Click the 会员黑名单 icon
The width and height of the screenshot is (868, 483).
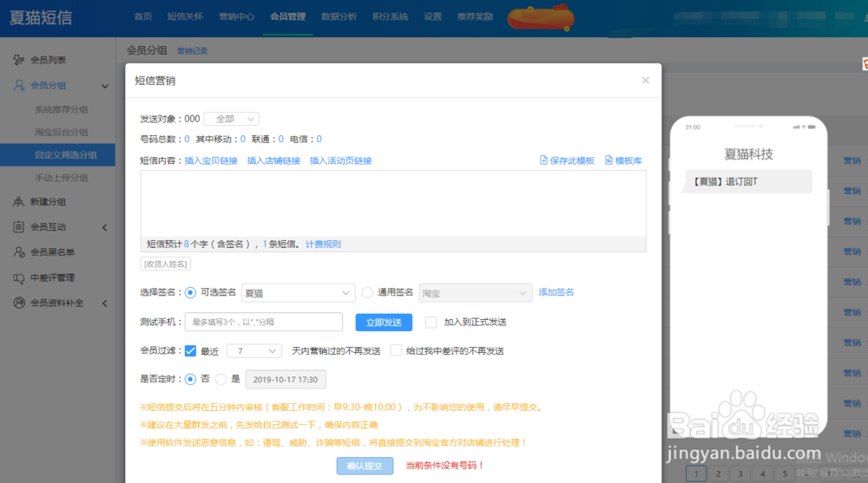19,252
